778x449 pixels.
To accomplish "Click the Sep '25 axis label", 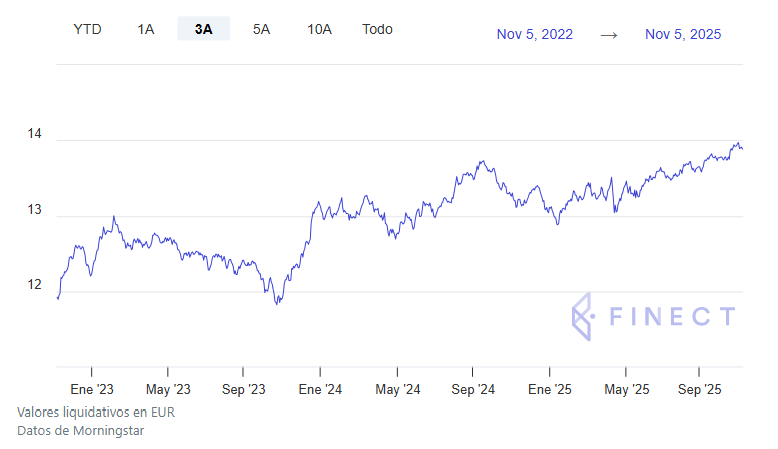I will pos(701,388).
